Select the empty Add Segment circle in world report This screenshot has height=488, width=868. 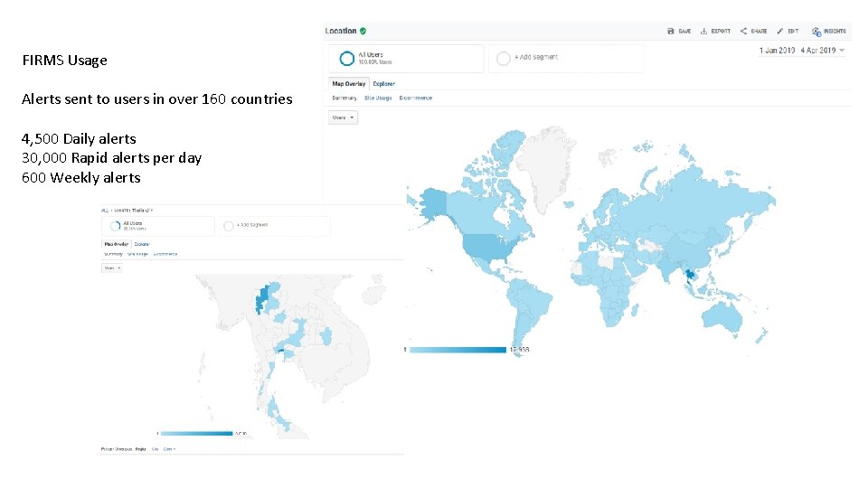click(x=503, y=58)
